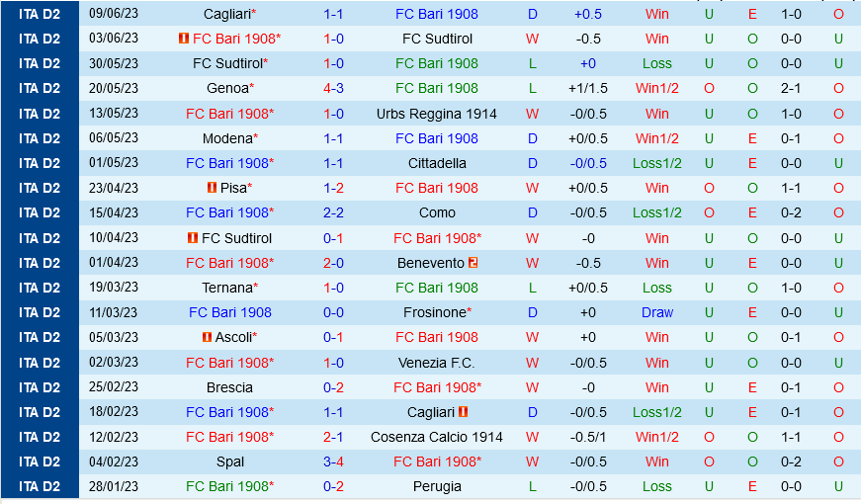Open Venezia F.C. team link
Viewport: 861px width, 504px height.
437,363
